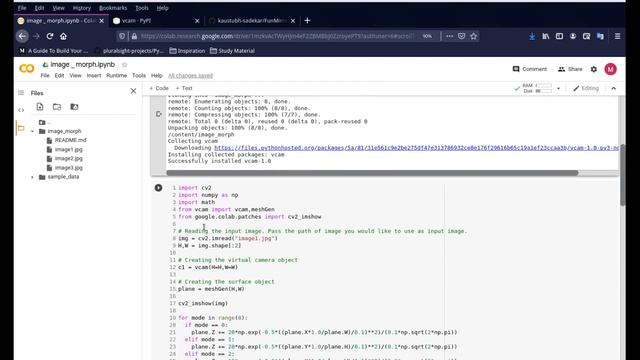Click the upload file icon in Files panel
This screenshot has width=640, height=360.
coord(40,107)
